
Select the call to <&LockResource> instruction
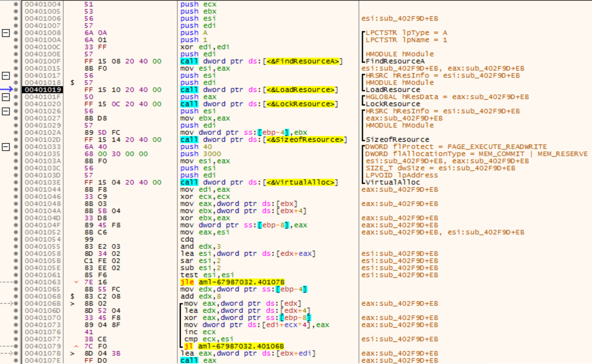259,104
